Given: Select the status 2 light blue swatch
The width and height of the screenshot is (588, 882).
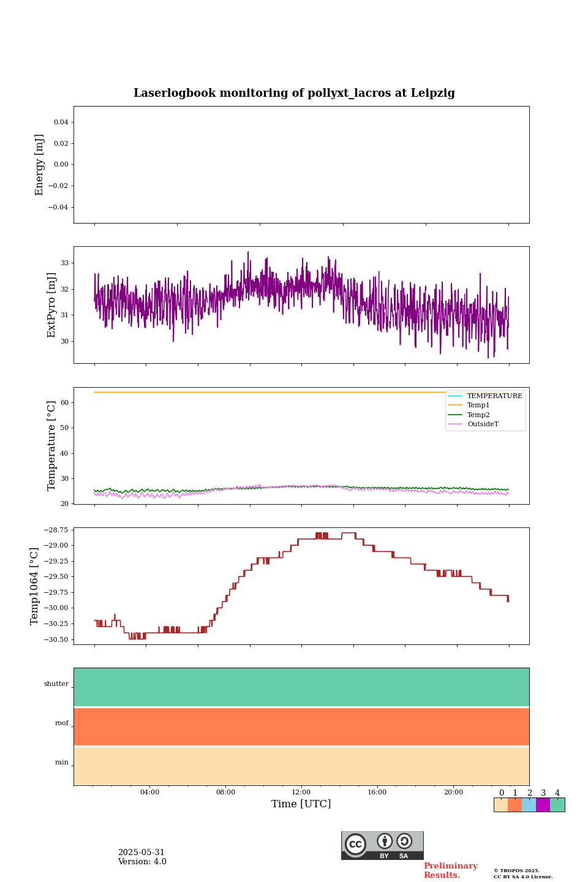Looking at the screenshot, I should [529, 805].
